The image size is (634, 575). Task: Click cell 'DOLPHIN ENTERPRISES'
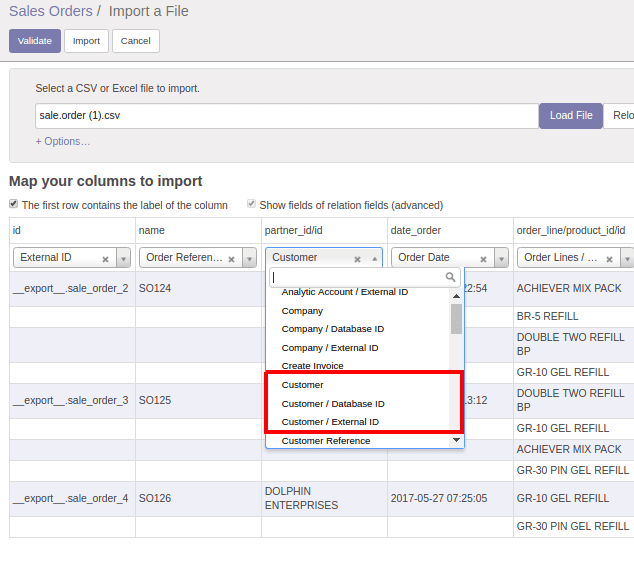tap(324, 499)
